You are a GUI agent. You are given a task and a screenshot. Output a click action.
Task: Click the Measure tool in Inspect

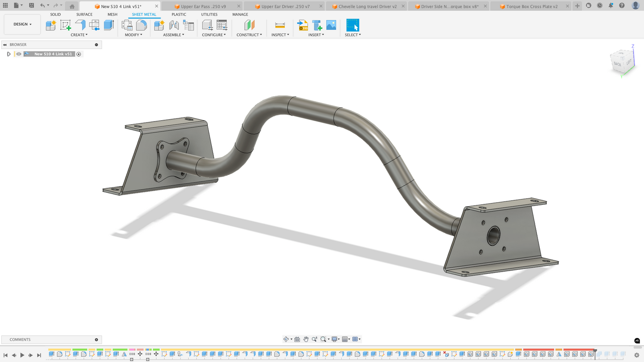click(280, 25)
